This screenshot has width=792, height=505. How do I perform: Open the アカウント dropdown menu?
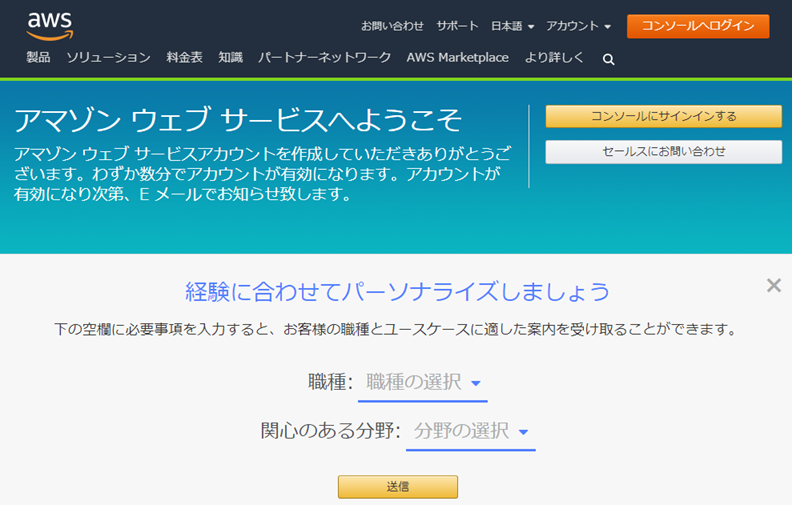[x=578, y=26]
